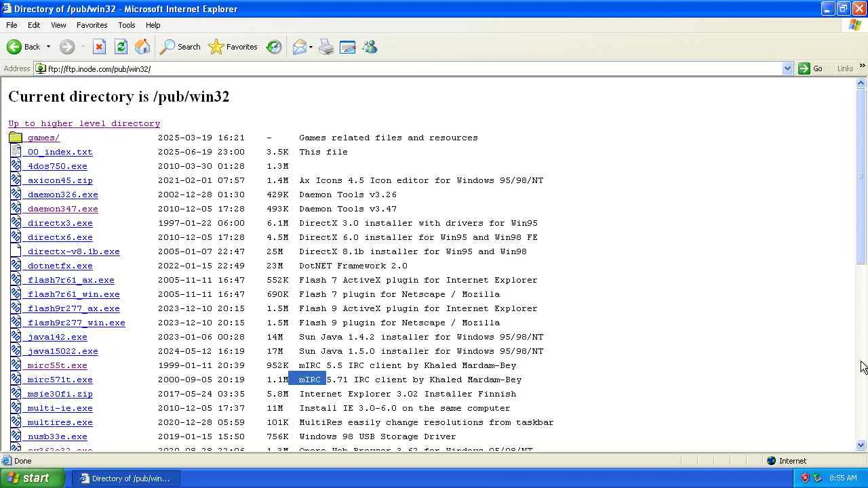This screenshot has width=868, height=488.
Task: Click the 'Current directory is /pub/win32' heading
Action: coord(119,96)
